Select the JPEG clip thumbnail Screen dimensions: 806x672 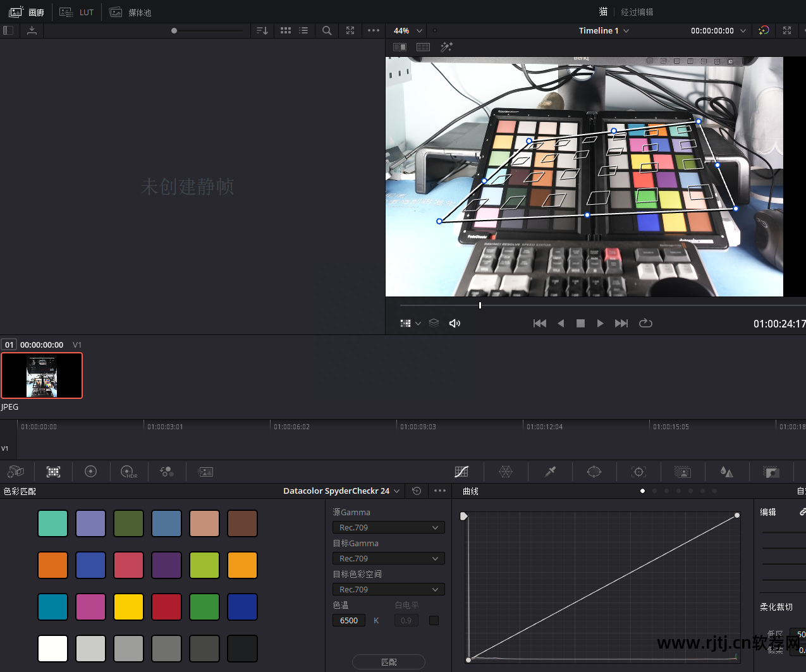point(42,376)
